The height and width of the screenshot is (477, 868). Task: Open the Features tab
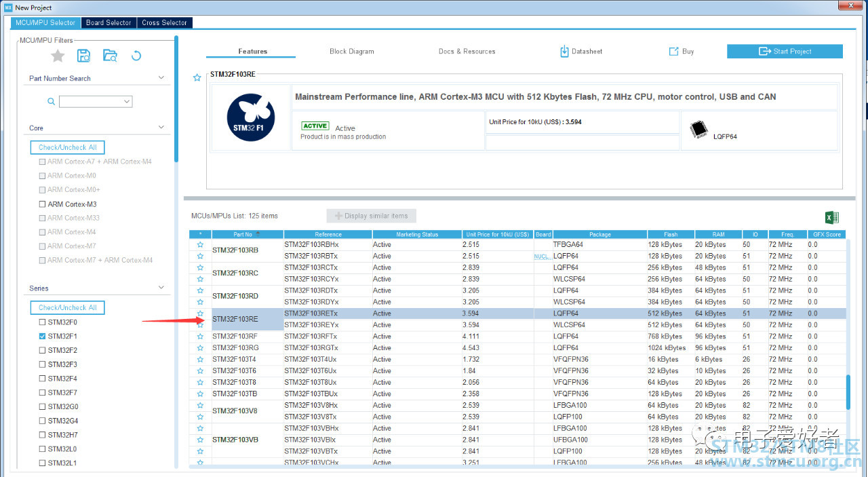click(x=252, y=52)
